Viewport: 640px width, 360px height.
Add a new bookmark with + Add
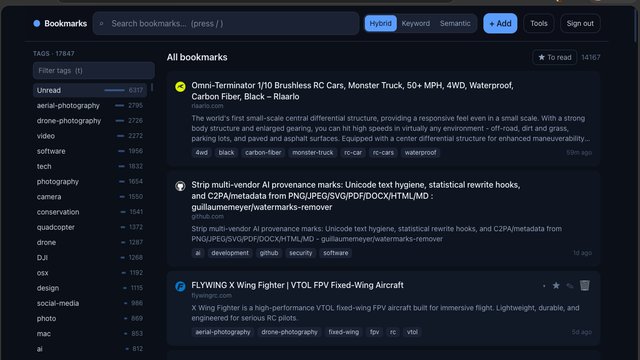point(500,23)
